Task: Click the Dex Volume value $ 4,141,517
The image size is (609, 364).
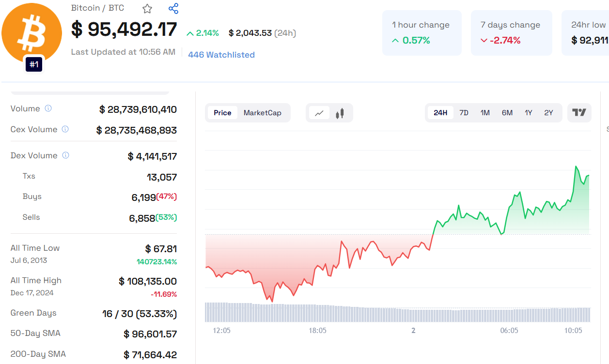Action: tap(153, 156)
